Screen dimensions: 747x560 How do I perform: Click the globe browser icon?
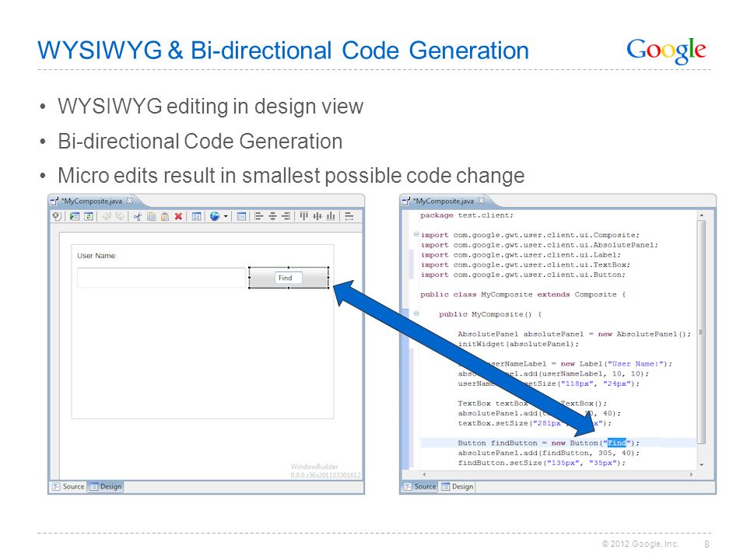(x=215, y=217)
